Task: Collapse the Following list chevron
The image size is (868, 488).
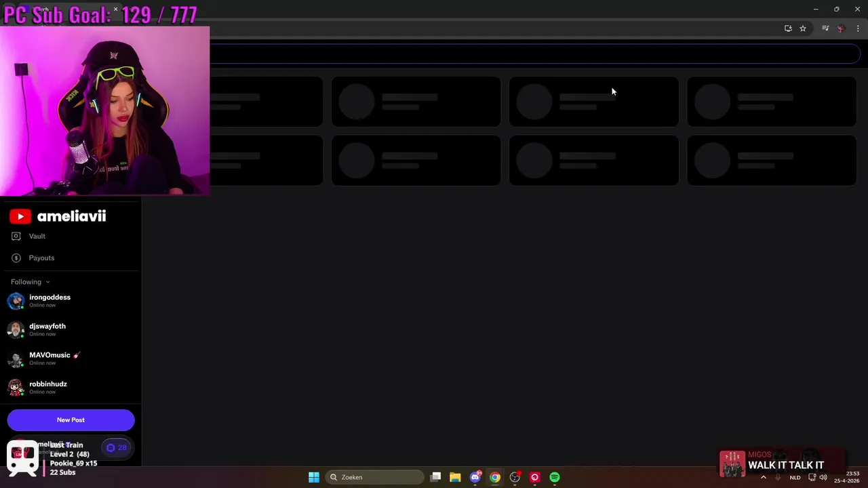Action: (47, 282)
